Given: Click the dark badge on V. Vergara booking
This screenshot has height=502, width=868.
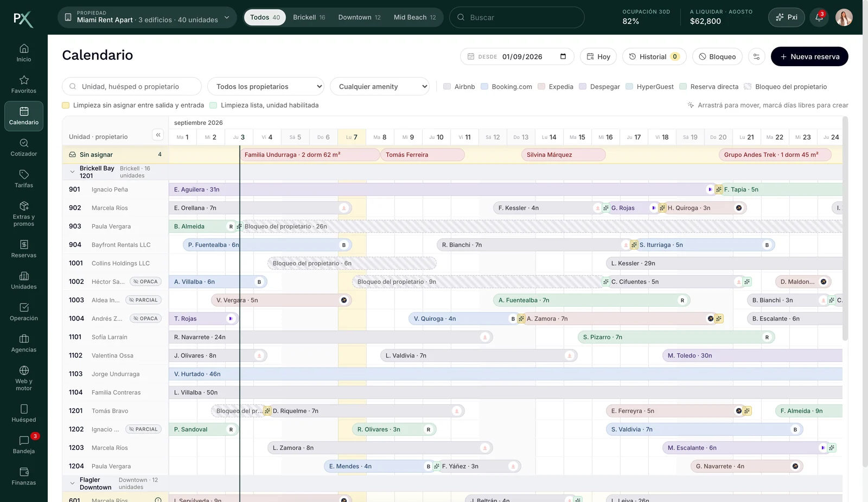Looking at the screenshot, I should (x=344, y=300).
